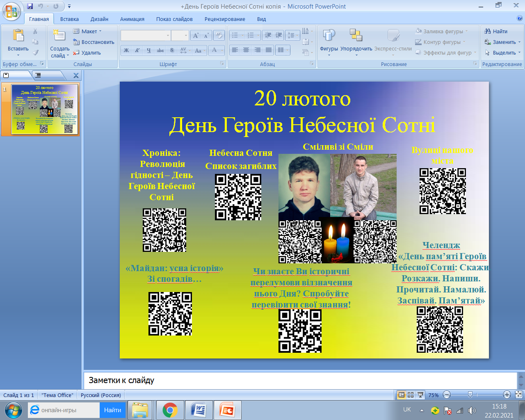Switch to Анимация tab
The height and width of the screenshot is (420, 525).
pyautogui.click(x=132, y=19)
